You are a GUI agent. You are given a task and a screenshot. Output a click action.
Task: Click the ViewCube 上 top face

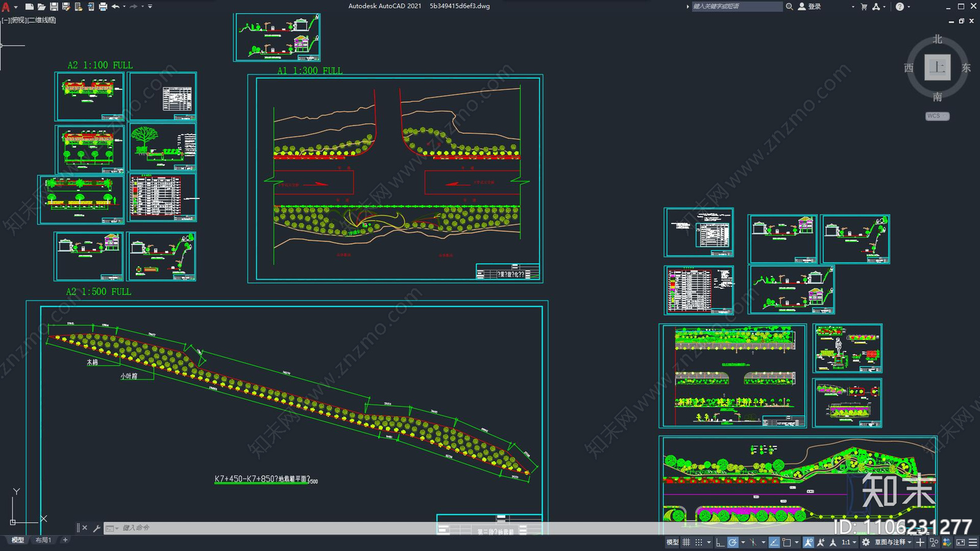click(x=937, y=67)
